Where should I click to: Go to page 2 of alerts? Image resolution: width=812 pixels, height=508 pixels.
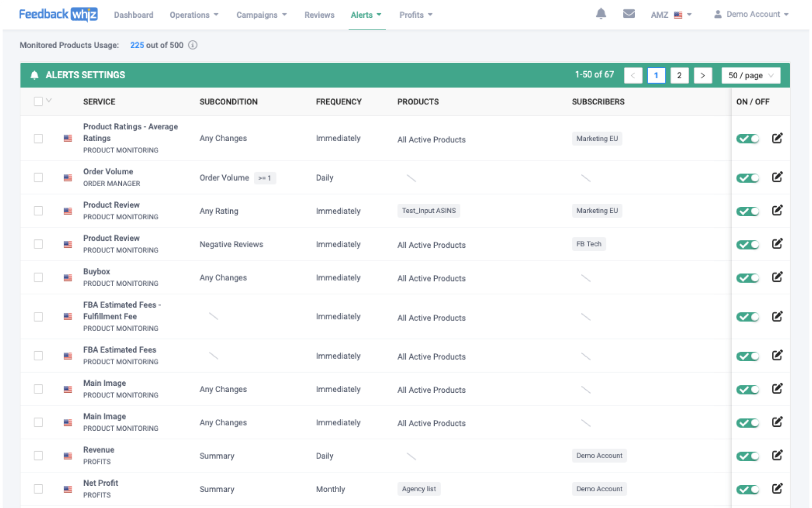click(679, 75)
